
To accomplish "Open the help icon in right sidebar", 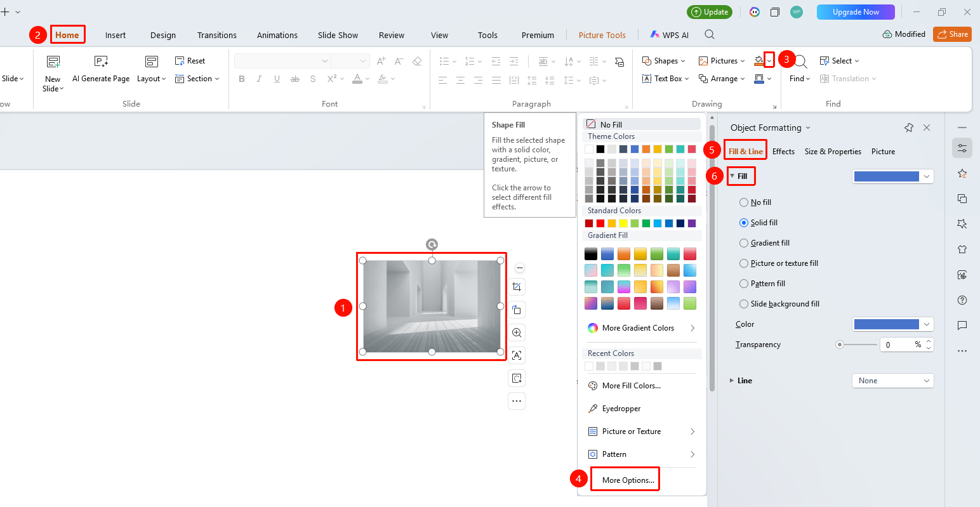I will pyautogui.click(x=962, y=300).
